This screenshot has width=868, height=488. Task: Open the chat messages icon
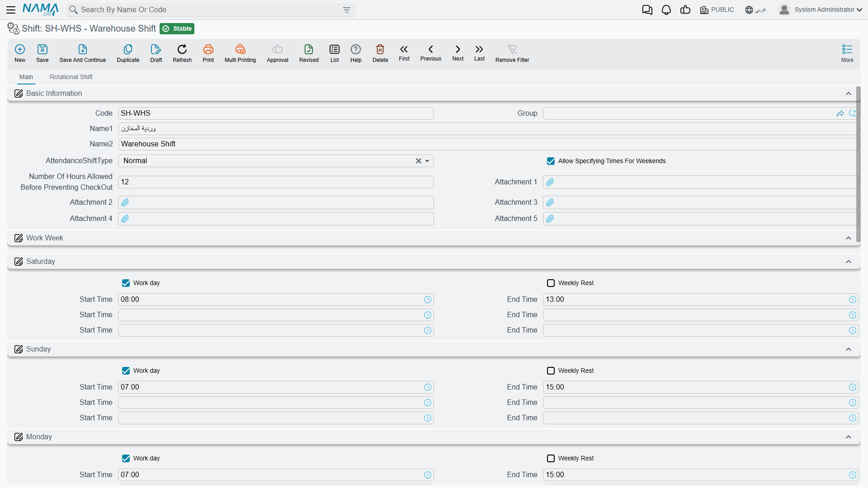click(647, 10)
